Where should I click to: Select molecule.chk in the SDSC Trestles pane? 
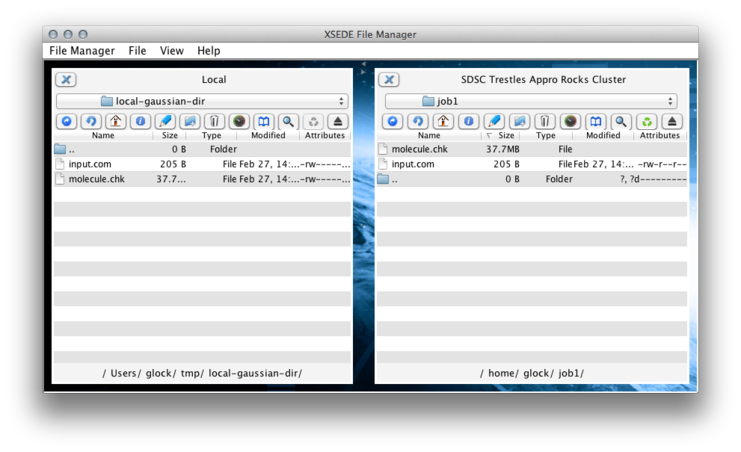(532, 149)
